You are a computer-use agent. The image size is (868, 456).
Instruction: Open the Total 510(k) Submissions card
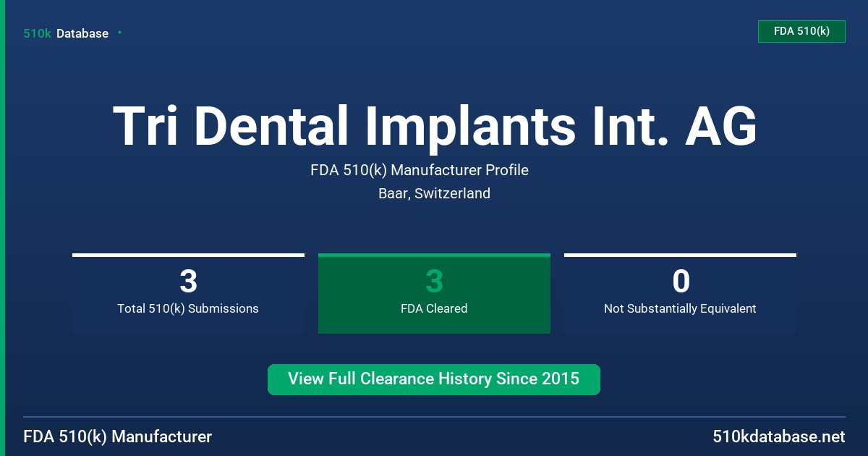(x=188, y=293)
